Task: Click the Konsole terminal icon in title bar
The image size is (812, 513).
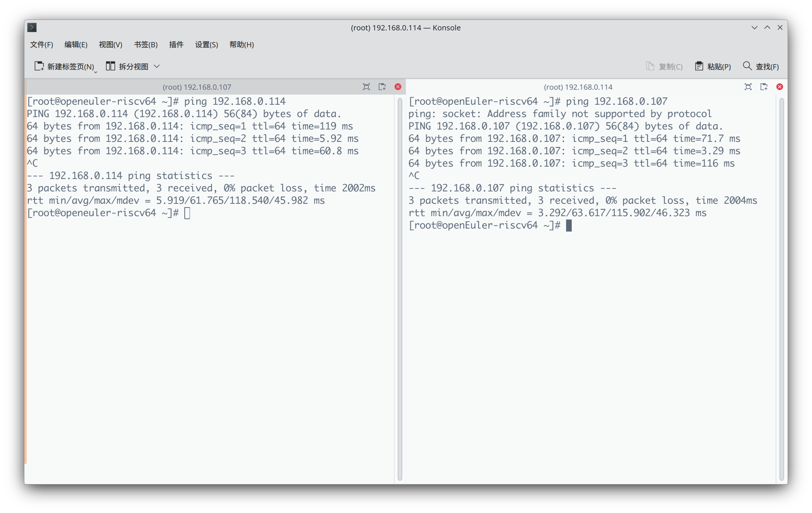Action: coord(32,27)
